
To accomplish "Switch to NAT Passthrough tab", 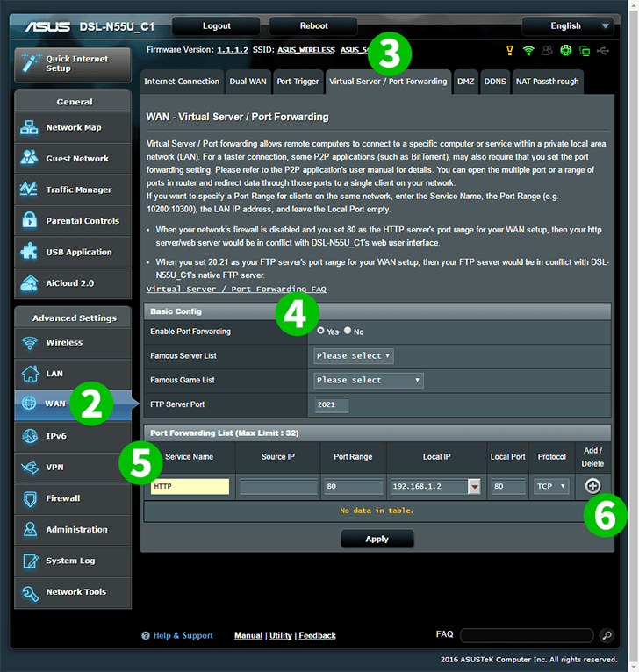I will [x=547, y=82].
